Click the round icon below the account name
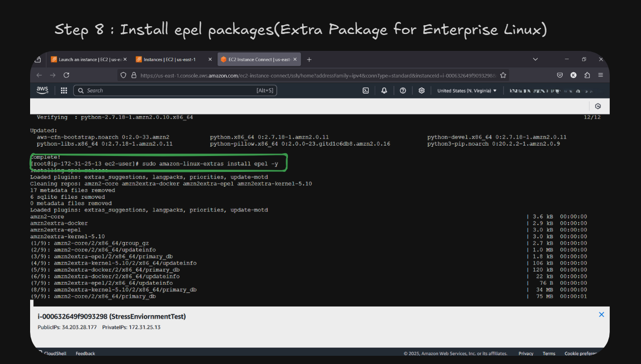This screenshot has height=364, width=641. (598, 106)
